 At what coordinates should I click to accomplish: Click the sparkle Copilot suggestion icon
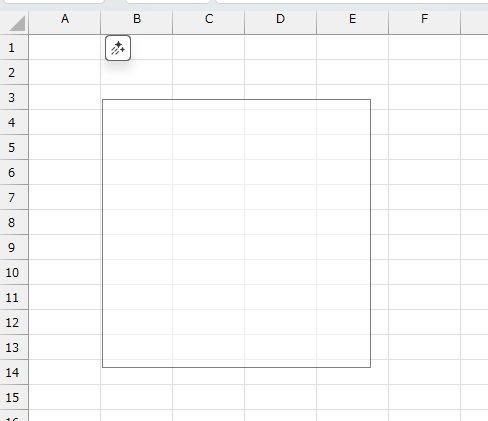click(x=118, y=48)
